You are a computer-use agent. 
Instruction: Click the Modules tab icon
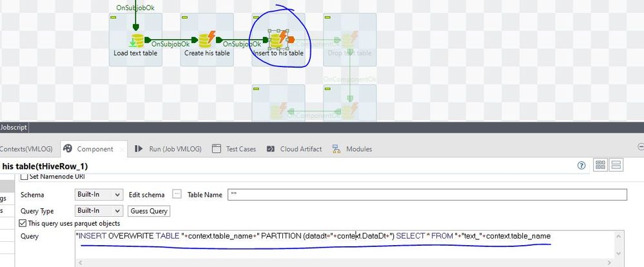[x=337, y=149]
